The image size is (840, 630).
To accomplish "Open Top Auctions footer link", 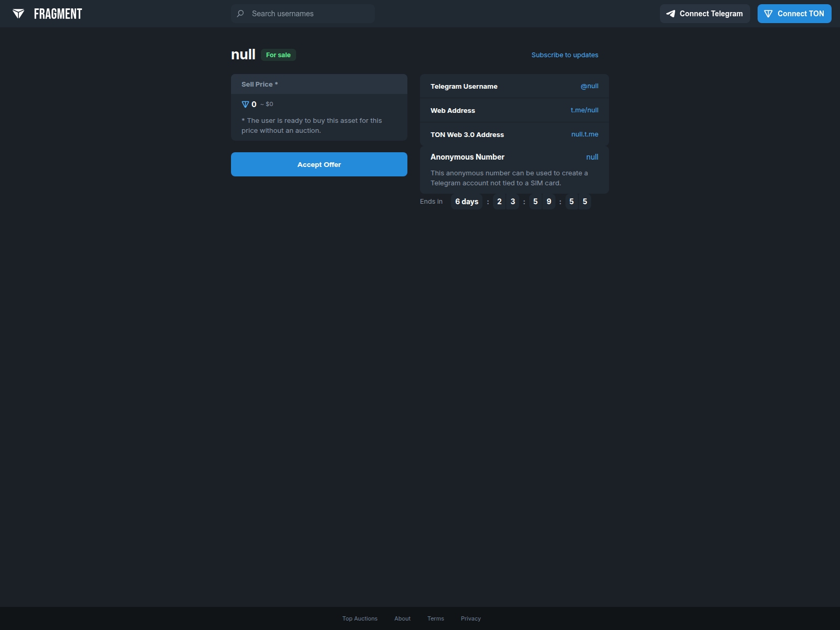I will [360, 618].
